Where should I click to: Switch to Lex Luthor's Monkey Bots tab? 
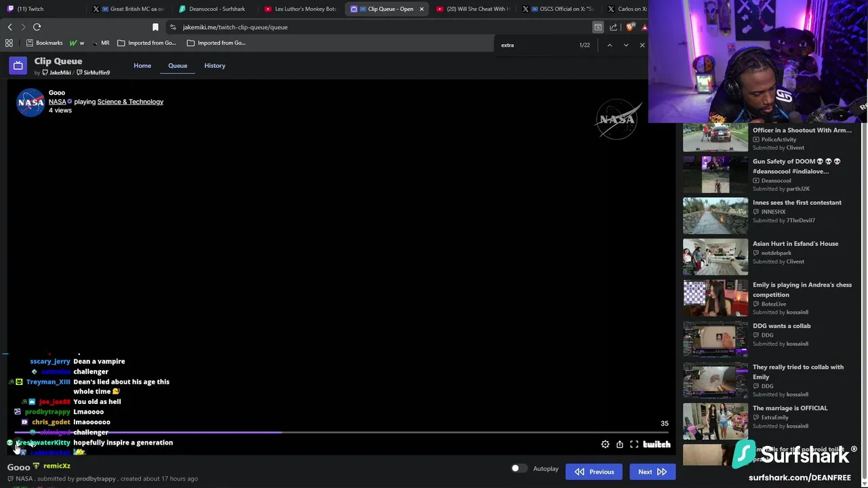pyautogui.click(x=300, y=9)
